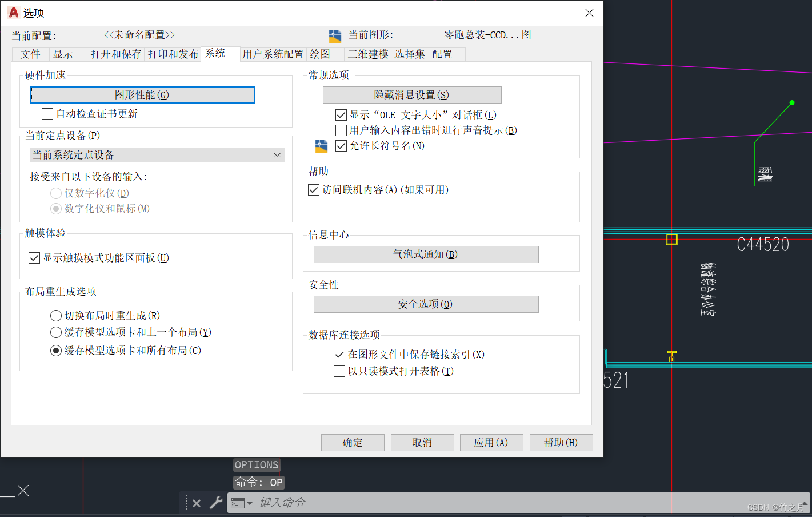The width and height of the screenshot is (812, 517).
Task: Confirm with 确定 button
Action: pyautogui.click(x=353, y=443)
